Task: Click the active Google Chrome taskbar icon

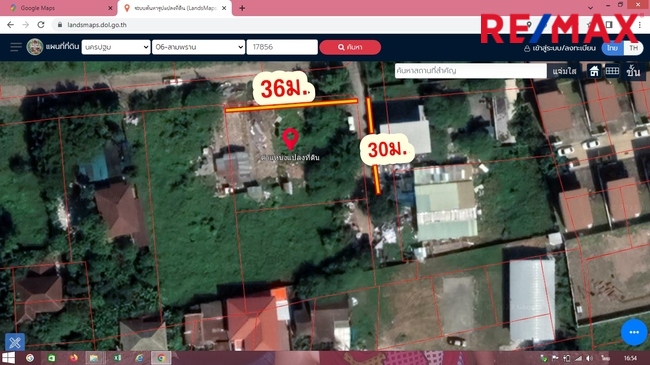Action: pos(161,358)
